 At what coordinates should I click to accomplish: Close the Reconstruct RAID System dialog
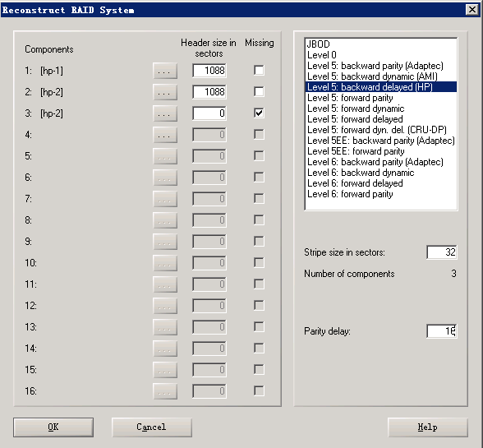472,10
